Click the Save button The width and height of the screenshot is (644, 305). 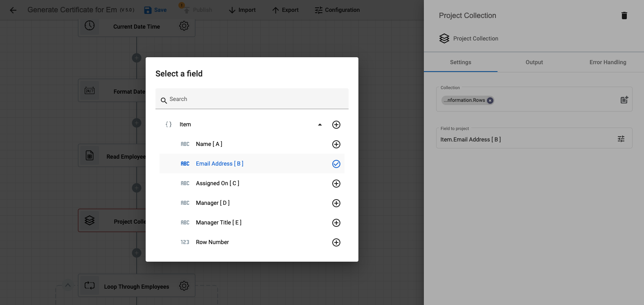click(155, 10)
